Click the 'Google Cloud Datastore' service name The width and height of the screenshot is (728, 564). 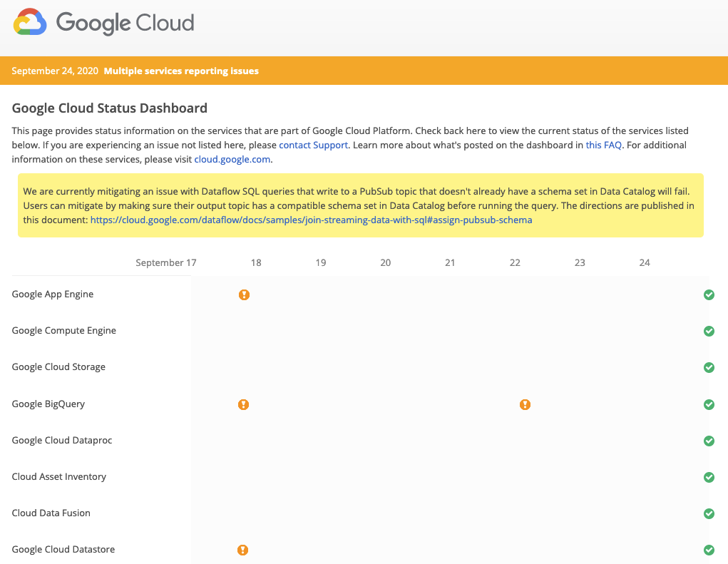[x=63, y=550]
